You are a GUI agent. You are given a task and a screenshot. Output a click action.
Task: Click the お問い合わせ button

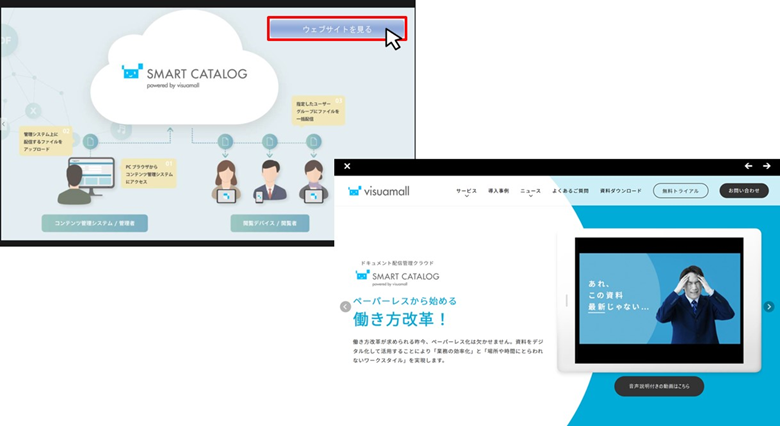pyautogui.click(x=744, y=191)
